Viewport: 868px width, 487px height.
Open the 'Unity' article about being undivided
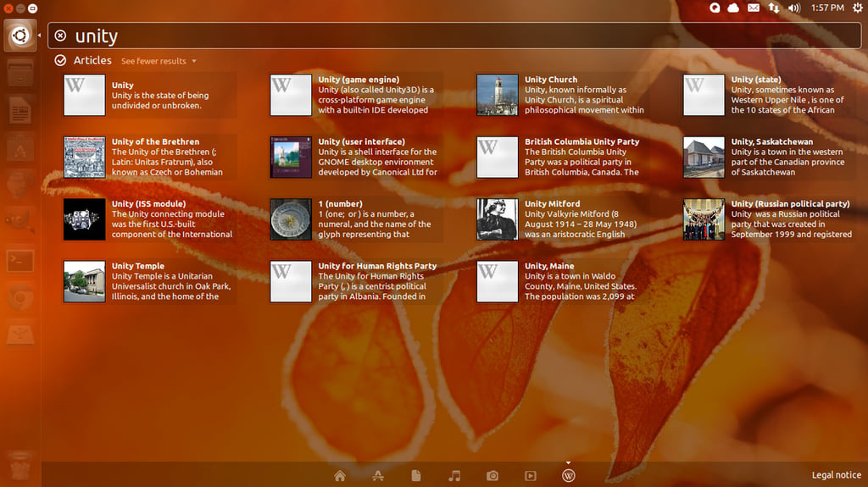point(149,95)
